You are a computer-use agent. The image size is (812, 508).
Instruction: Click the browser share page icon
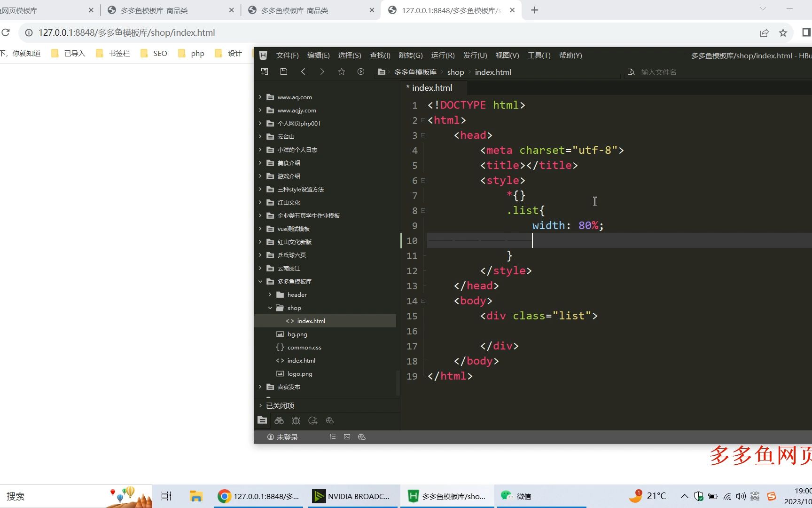click(x=764, y=32)
